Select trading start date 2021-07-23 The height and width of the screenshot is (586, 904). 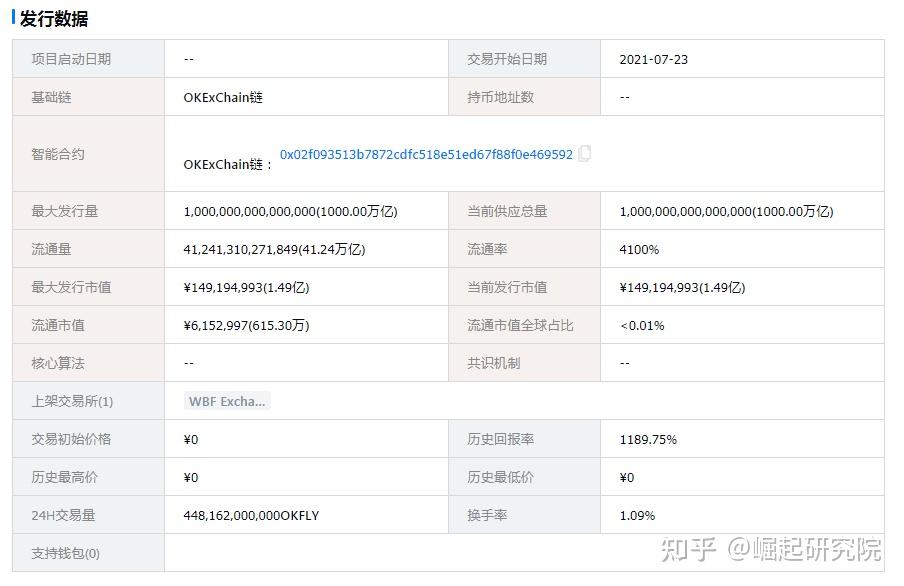click(653, 59)
